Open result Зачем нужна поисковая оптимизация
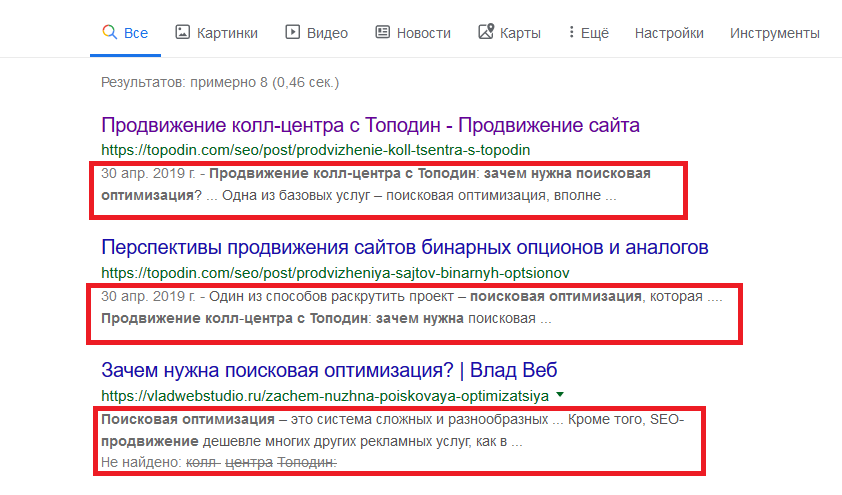Viewport: 842px width, 495px height. click(329, 370)
